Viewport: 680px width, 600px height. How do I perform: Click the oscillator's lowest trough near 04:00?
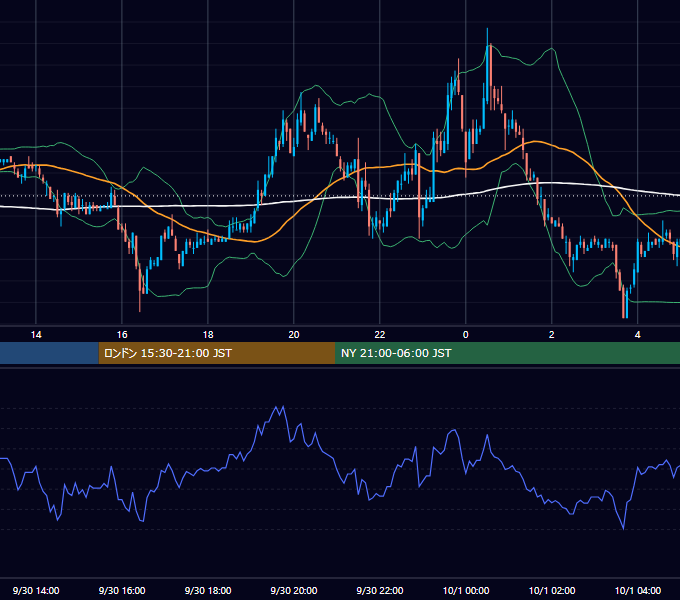[x=624, y=528]
